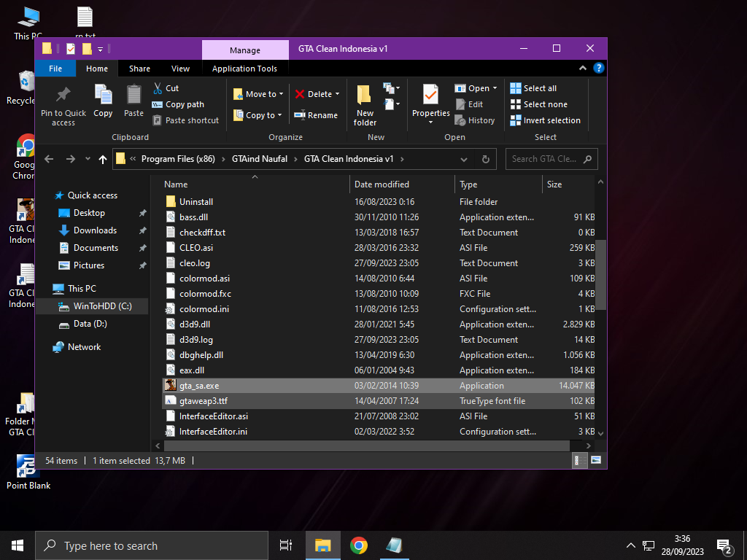Switch to the Home ribbon tab
The image size is (747, 560).
click(x=97, y=69)
